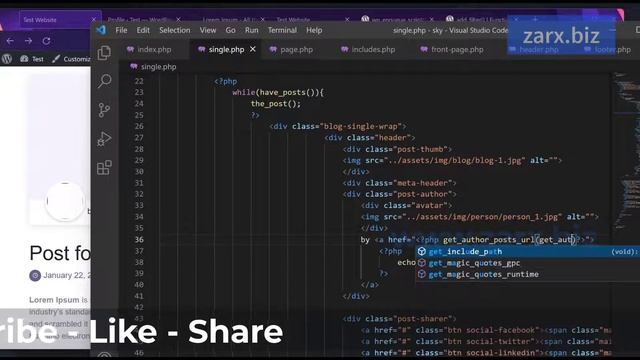Click the Post heading on the webpage

click(60, 253)
